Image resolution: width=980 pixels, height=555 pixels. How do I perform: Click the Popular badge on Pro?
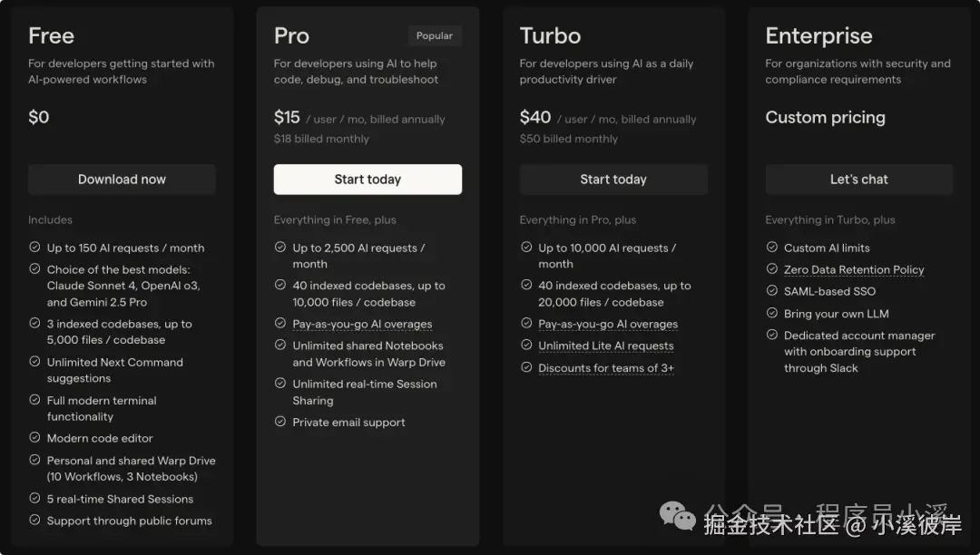click(x=435, y=36)
